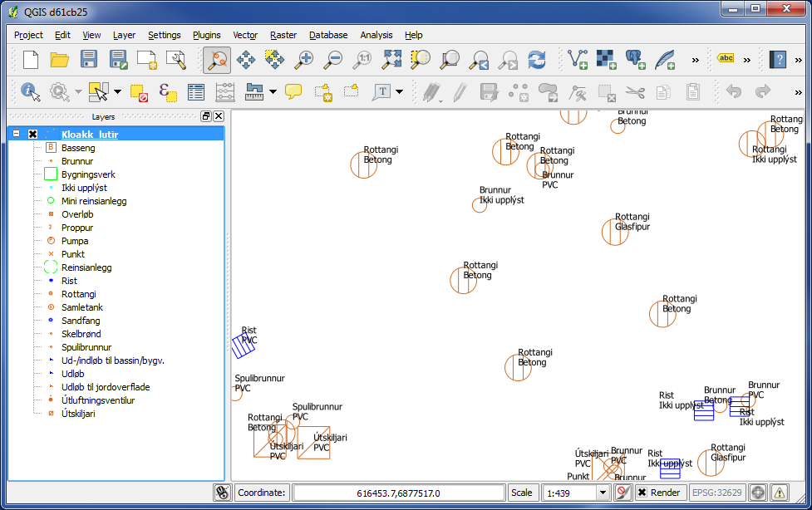Open the Vector menu
The image size is (812, 510).
(245, 35)
